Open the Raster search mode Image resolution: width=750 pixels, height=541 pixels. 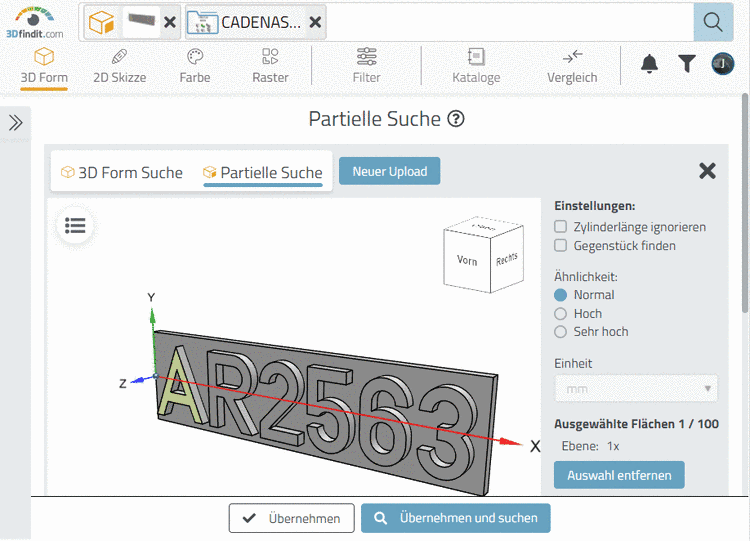tap(270, 66)
